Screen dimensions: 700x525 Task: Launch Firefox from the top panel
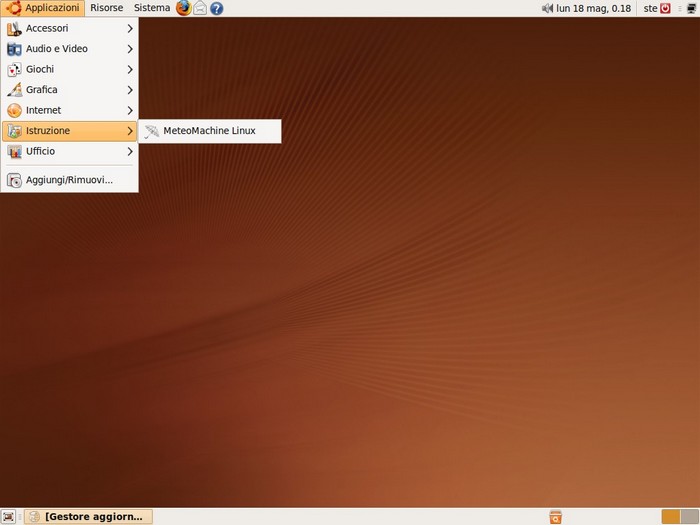(183, 8)
